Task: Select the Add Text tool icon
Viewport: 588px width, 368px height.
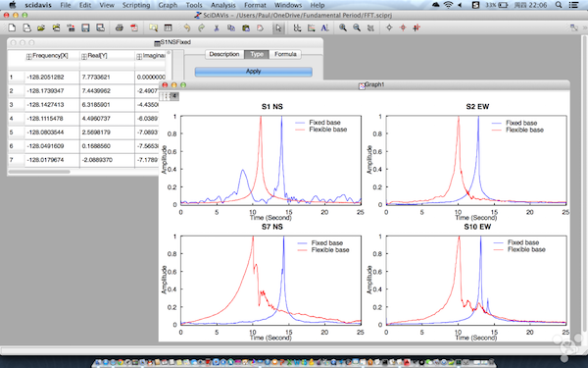Action: pyautogui.click(x=324, y=27)
